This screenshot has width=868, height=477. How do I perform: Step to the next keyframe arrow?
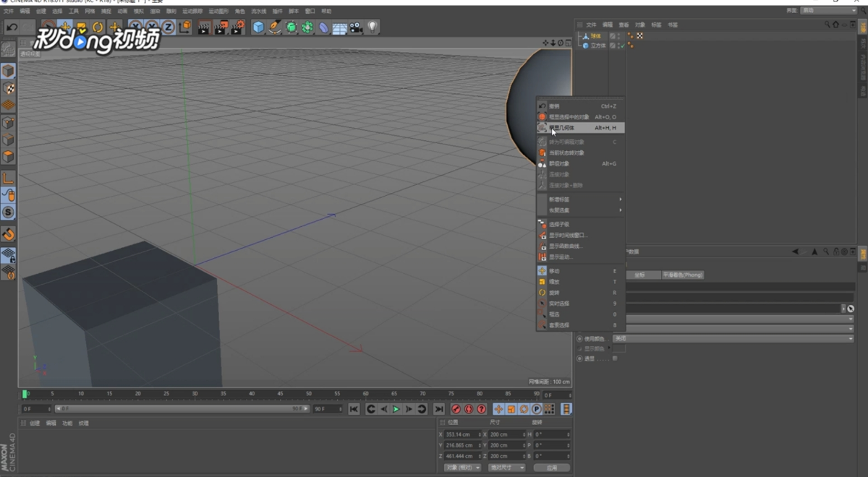tap(422, 409)
